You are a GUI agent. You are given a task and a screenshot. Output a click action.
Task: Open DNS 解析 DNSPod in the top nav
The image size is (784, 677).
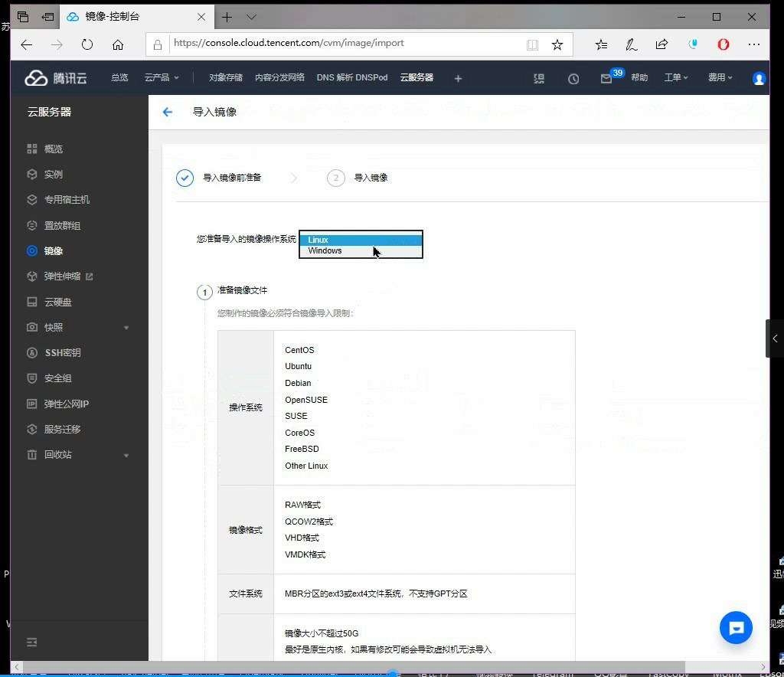click(x=352, y=77)
